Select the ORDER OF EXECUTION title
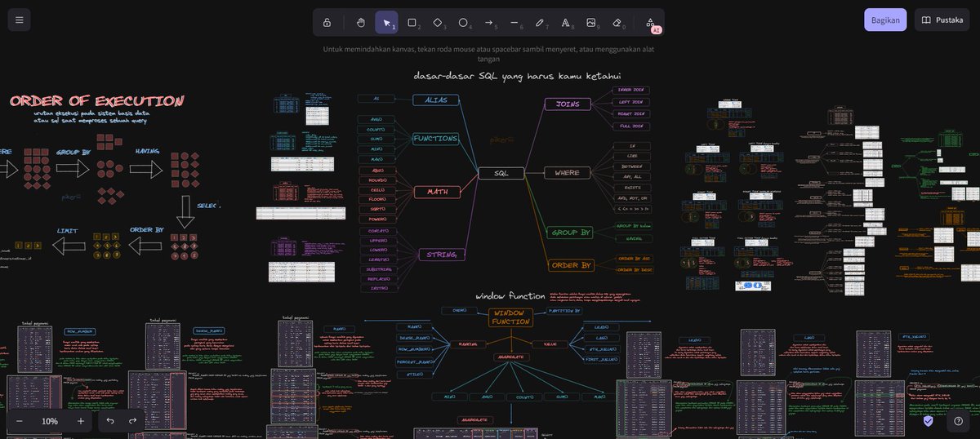The width and height of the screenshot is (980, 439). (96, 101)
